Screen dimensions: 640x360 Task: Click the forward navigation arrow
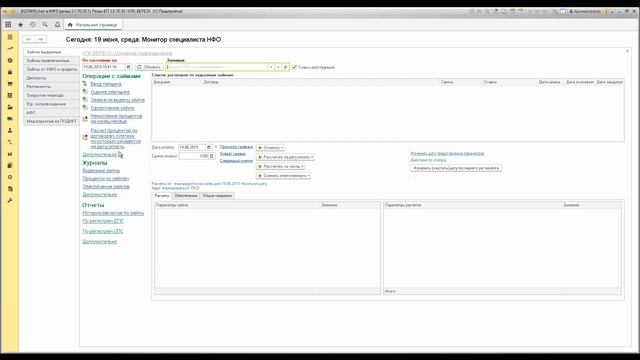click(x=40, y=39)
